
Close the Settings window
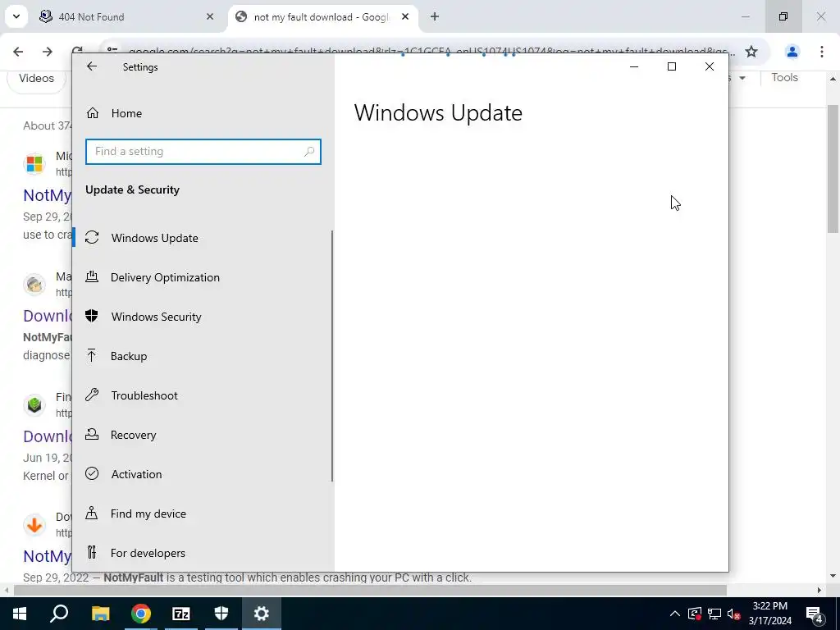[x=710, y=66]
